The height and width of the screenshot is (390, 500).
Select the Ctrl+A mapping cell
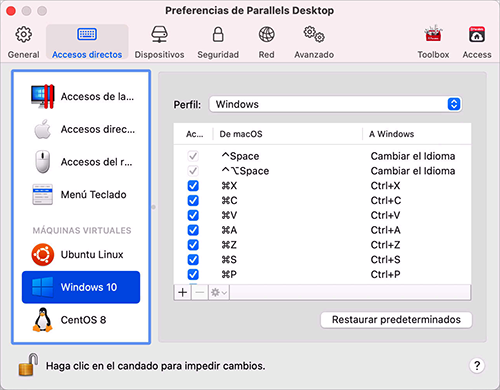386,230
